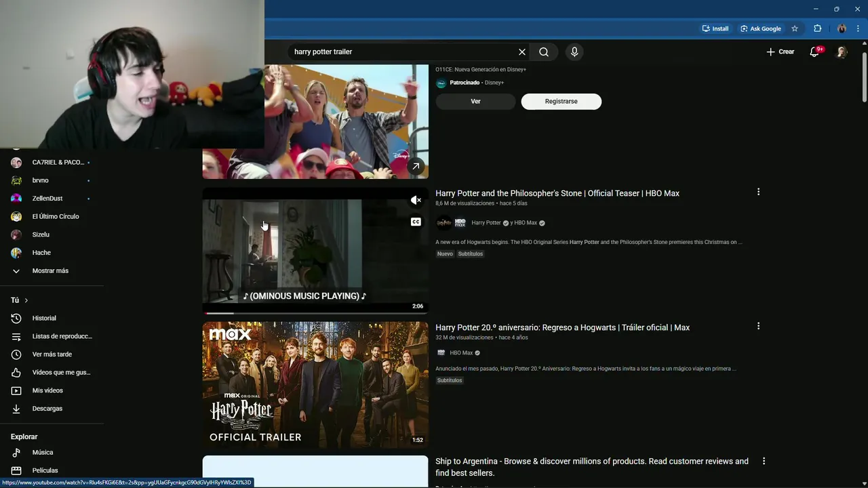Open the Tú section chevron

pyautogui.click(x=26, y=300)
